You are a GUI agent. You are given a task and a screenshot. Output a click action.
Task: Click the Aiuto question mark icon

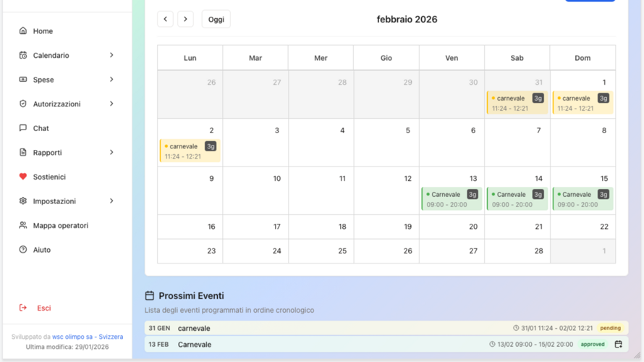click(23, 250)
